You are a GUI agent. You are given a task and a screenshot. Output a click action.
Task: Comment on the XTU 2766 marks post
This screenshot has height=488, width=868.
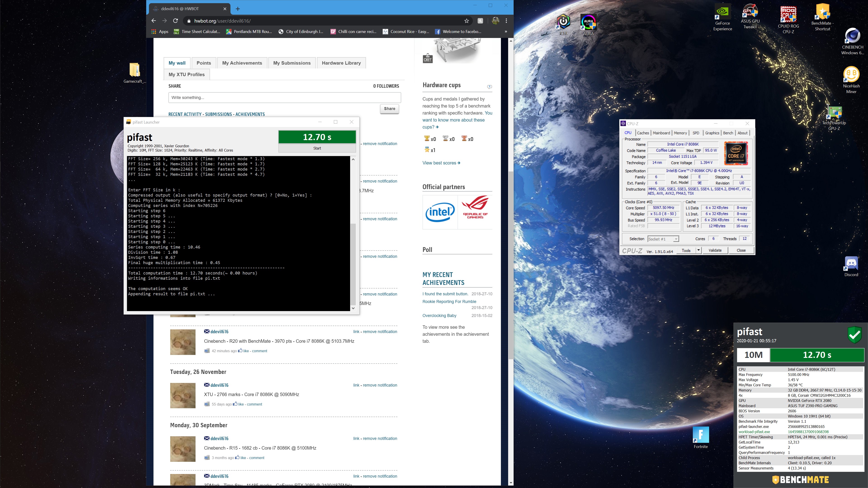(x=254, y=404)
